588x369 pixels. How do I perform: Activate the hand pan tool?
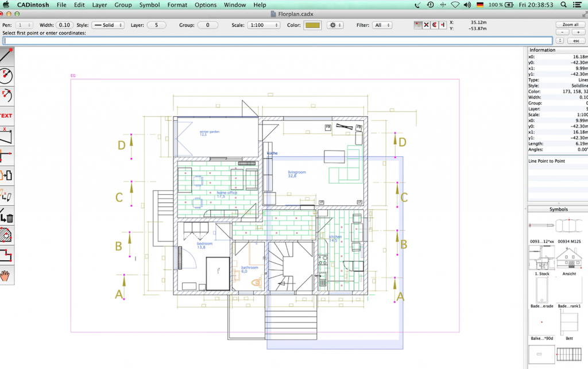6,275
